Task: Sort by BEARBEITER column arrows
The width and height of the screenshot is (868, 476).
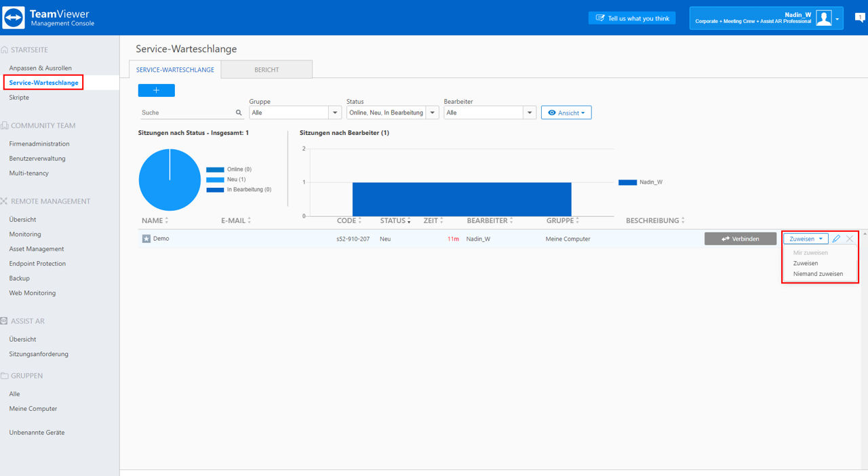Action: pos(511,220)
